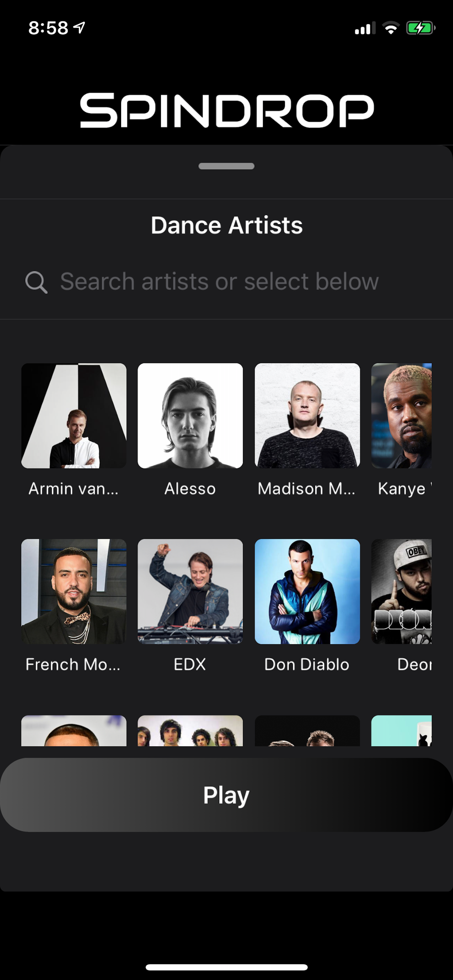The image size is (453, 980).
Task: Tap the Spindrop logo
Action: pos(226,110)
